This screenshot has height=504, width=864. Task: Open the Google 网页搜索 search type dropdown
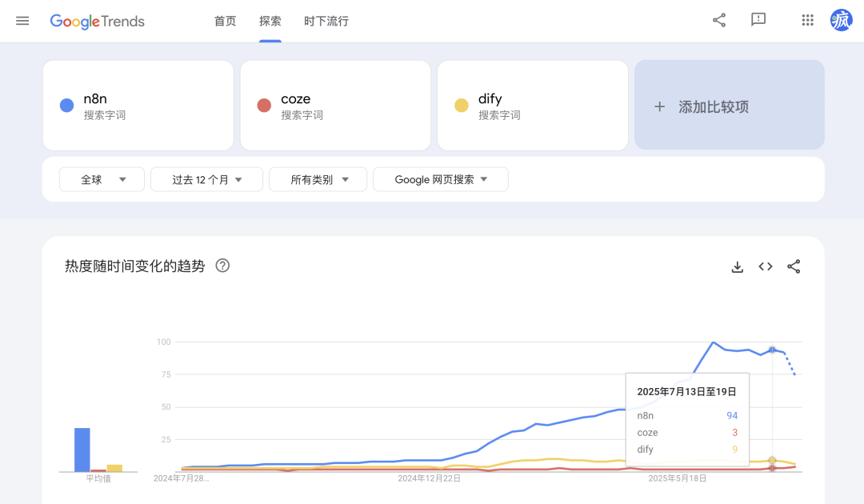coord(441,180)
